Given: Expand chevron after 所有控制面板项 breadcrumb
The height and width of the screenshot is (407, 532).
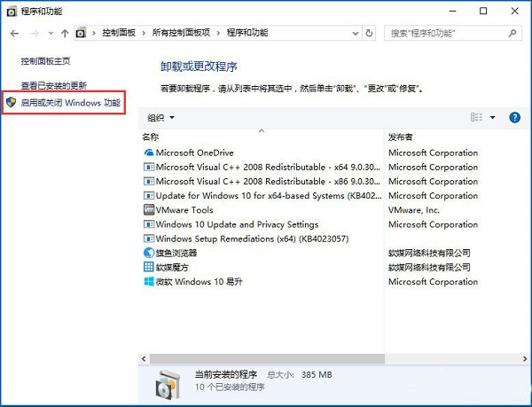Looking at the screenshot, I should (x=218, y=33).
